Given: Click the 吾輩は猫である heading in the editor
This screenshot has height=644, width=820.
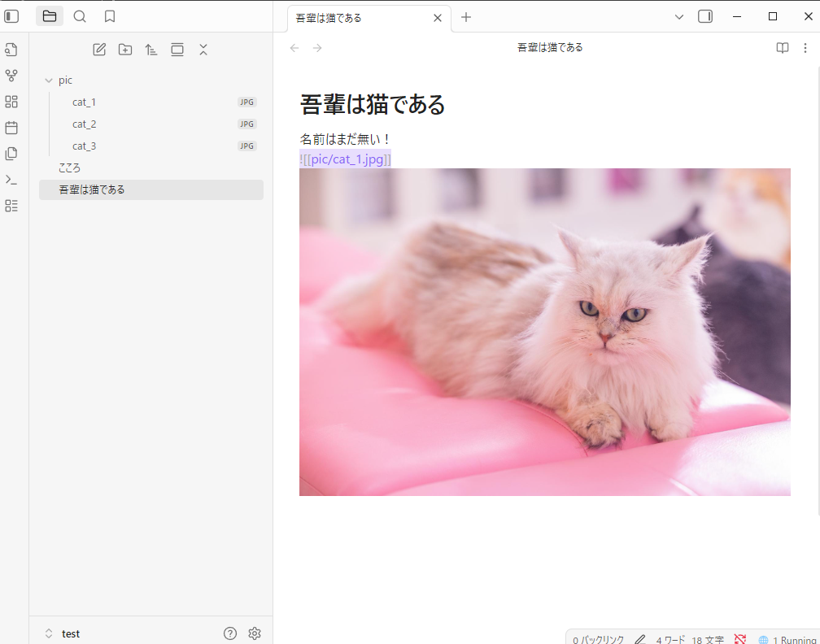Looking at the screenshot, I should (373, 104).
